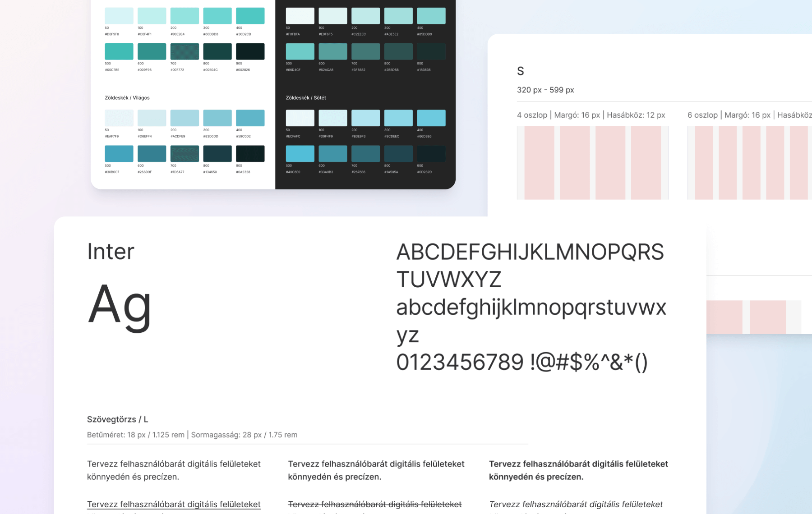Select the #3F8582 swatch

tap(366, 51)
